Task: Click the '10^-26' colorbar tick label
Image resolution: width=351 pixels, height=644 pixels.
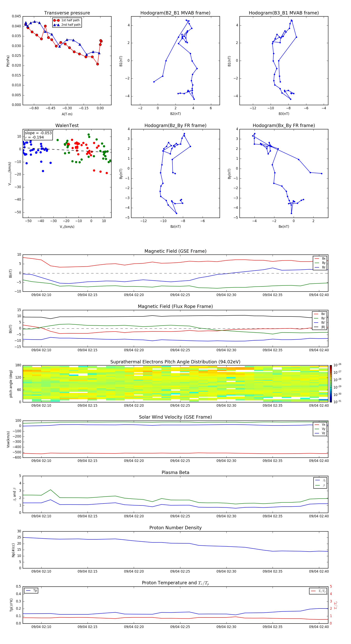Action: 337,365
